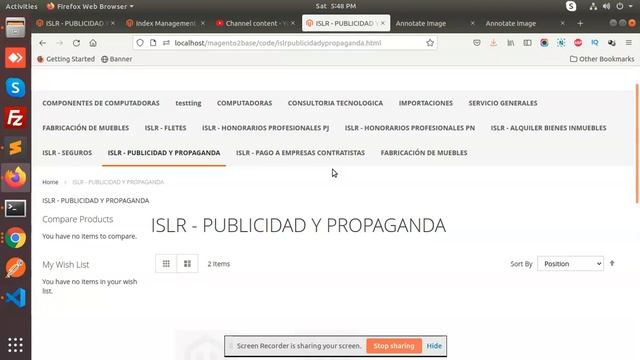640x360 pixels.
Task: Open Terminal from the dock
Action: (16, 208)
